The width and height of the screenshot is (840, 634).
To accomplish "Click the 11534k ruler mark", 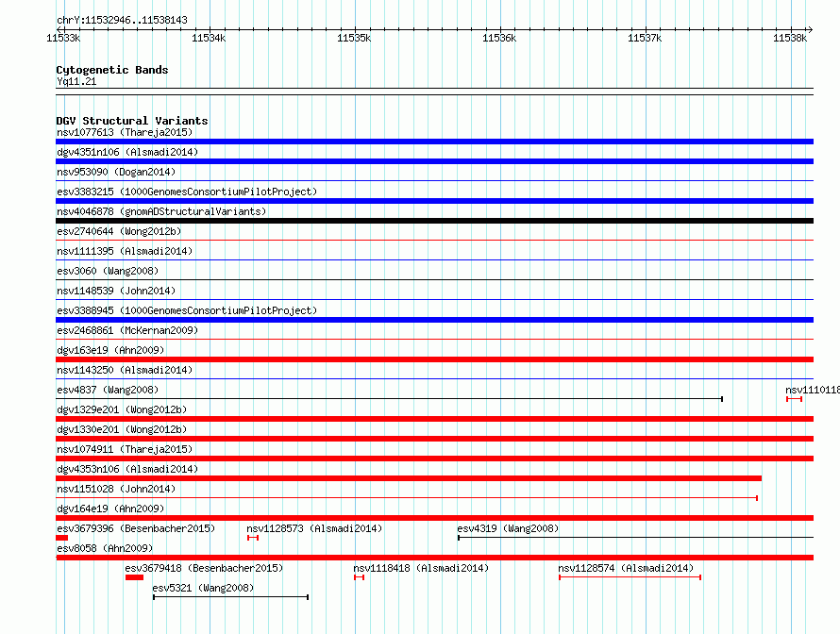I will [209, 38].
